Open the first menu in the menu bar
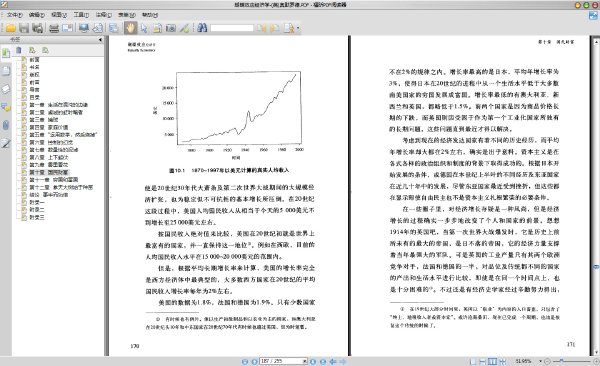Screen dimensions: 600x366 (x=15, y=15)
